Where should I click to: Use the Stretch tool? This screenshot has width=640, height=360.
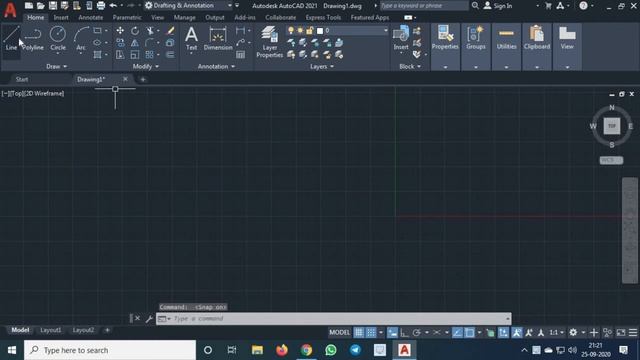(x=120, y=54)
